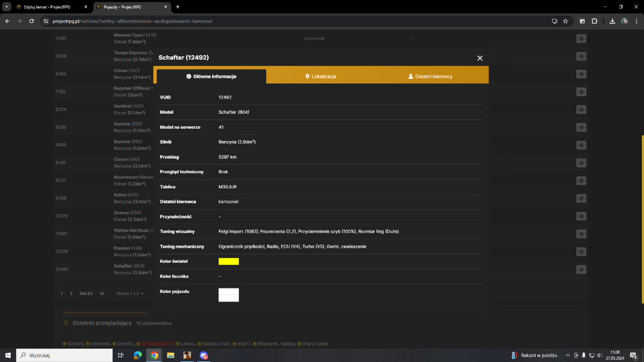Click page 1 in pagination
644x362 pixels.
62,293
